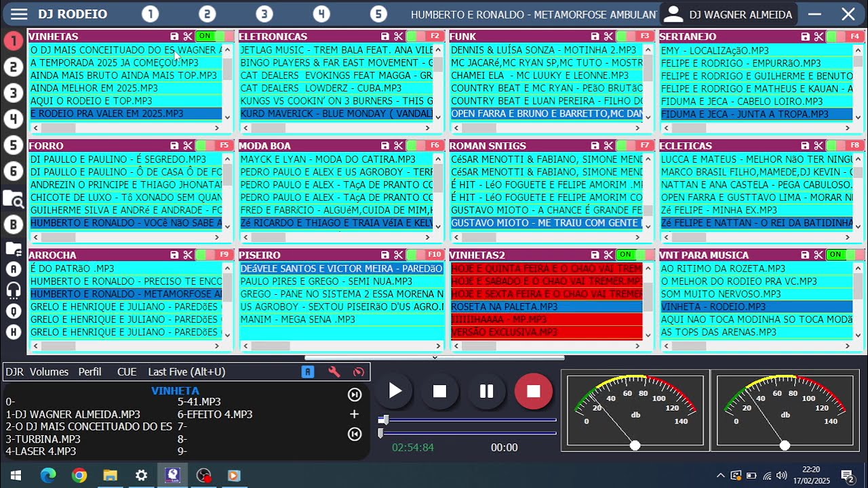The height and width of the screenshot is (488, 868).
Task: Click the plus icon in the vinheta panel
Action: 354,414
